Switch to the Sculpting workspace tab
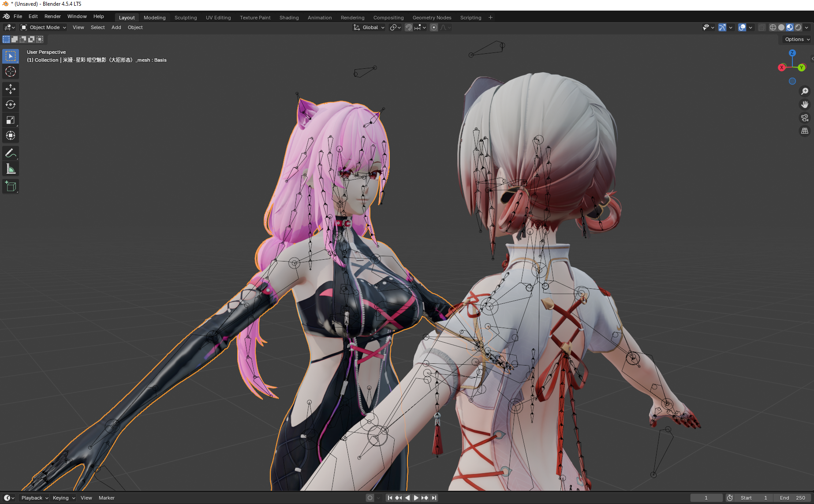Screen dimensions: 814x504 (x=186, y=18)
